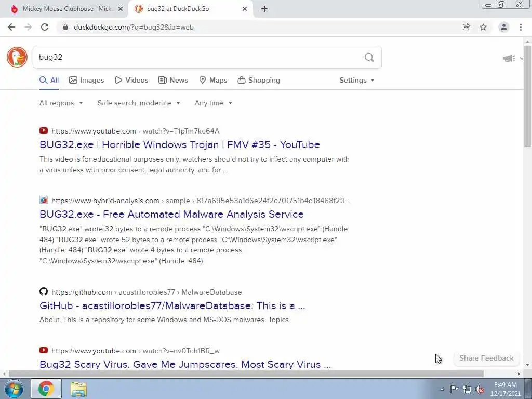Switch to Maps search tab
Screen dimensions: 532x399
[213, 81]
